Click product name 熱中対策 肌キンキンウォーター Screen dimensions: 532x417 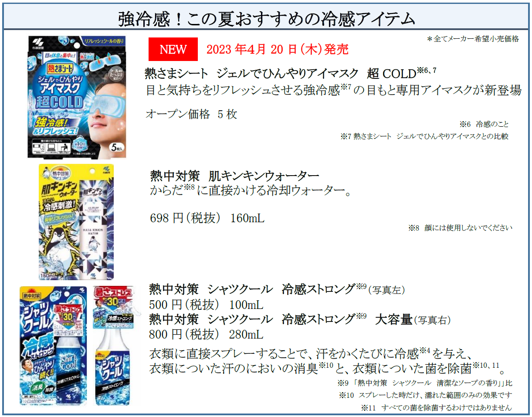[234, 176]
